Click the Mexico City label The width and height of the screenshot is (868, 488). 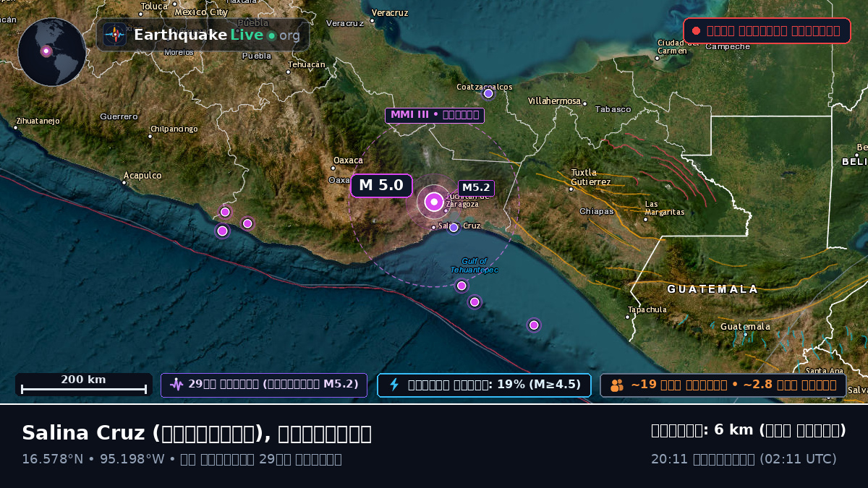pyautogui.click(x=201, y=12)
